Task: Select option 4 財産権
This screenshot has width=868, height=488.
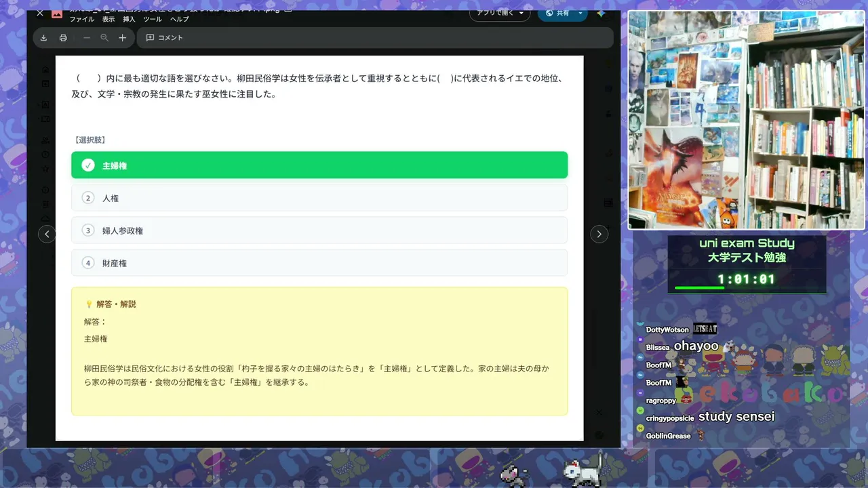Action: point(319,263)
